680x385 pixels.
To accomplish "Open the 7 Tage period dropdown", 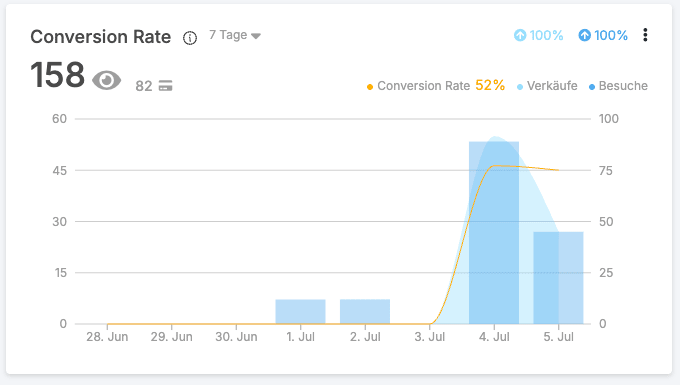I will 235,35.
